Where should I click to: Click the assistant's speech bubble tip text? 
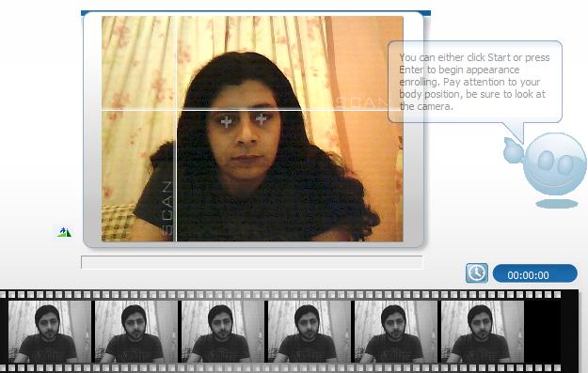(x=473, y=82)
